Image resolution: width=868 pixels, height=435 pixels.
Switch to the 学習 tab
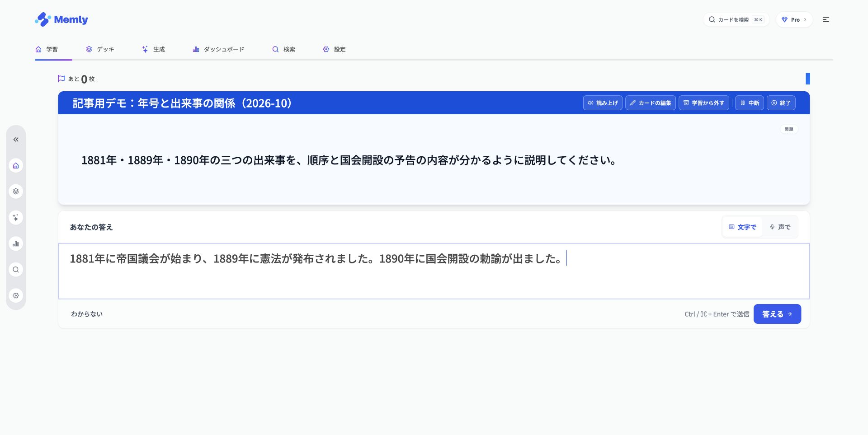(47, 49)
